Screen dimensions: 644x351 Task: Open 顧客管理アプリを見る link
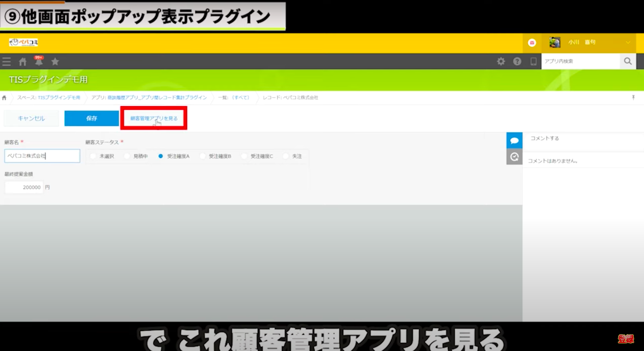(x=154, y=118)
